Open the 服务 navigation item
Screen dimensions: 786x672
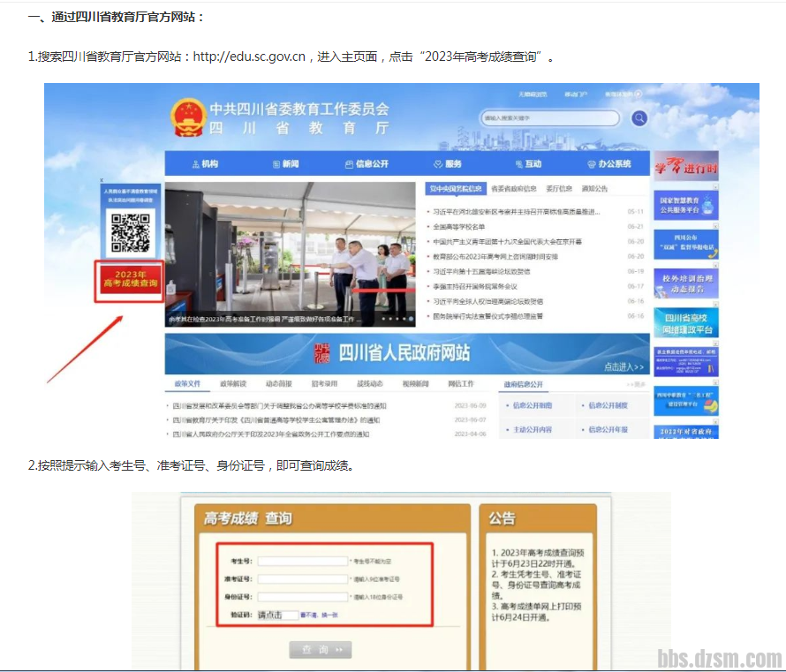(448, 164)
